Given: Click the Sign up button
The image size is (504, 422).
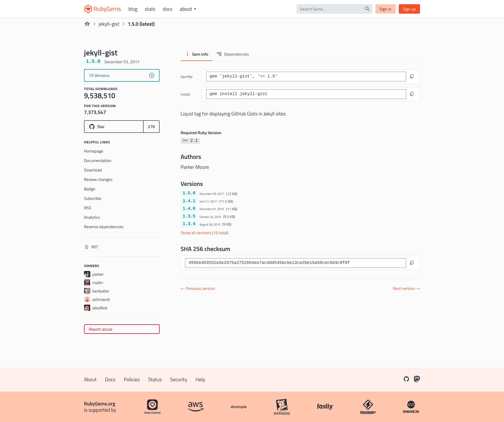Looking at the screenshot, I should pyautogui.click(x=409, y=9).
